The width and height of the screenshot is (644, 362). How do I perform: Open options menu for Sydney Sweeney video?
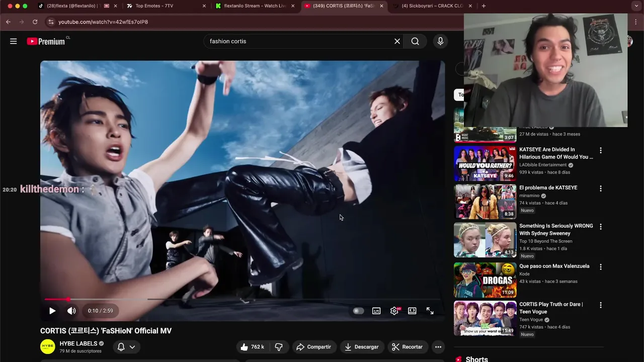pos(600,227)
